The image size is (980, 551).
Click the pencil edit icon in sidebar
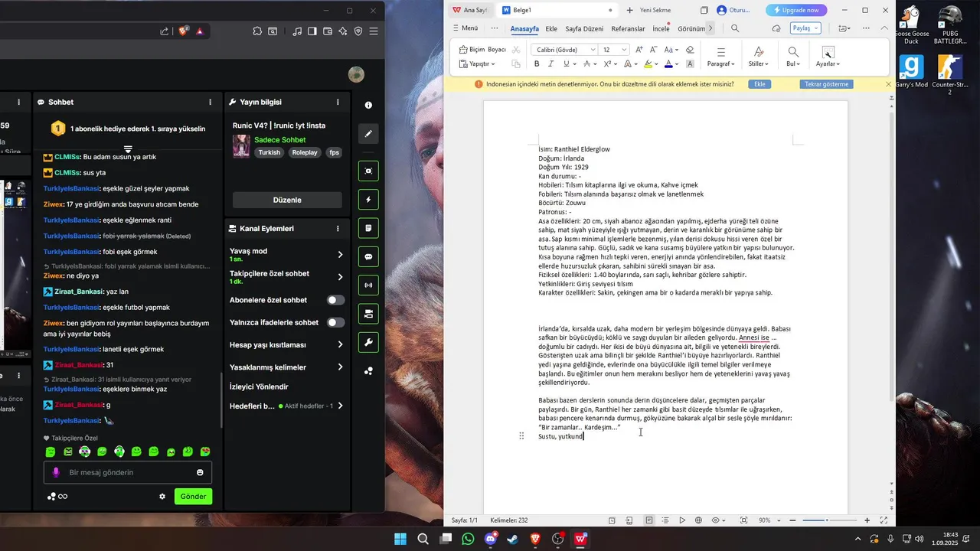368,134
